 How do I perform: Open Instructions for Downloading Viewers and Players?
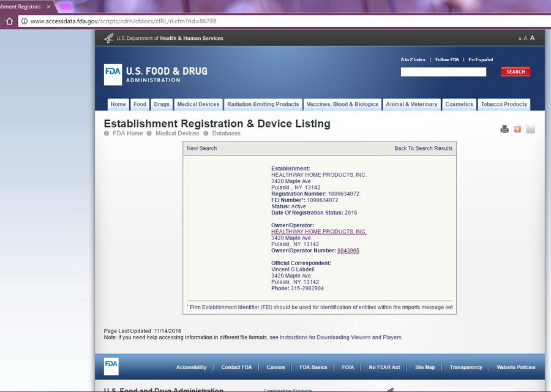341,337
